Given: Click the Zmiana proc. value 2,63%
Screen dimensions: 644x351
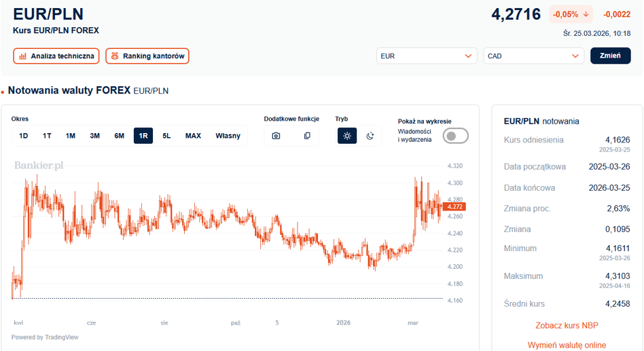Looking at the screenshot, I should click(x=618, y=208).
